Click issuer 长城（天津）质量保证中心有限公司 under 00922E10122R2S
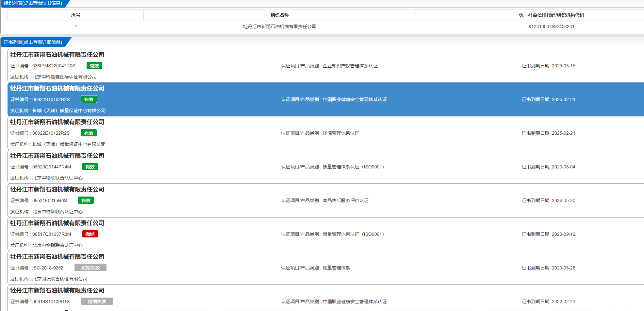Screen dimensions: 644x311 click(x=69, y=144)
